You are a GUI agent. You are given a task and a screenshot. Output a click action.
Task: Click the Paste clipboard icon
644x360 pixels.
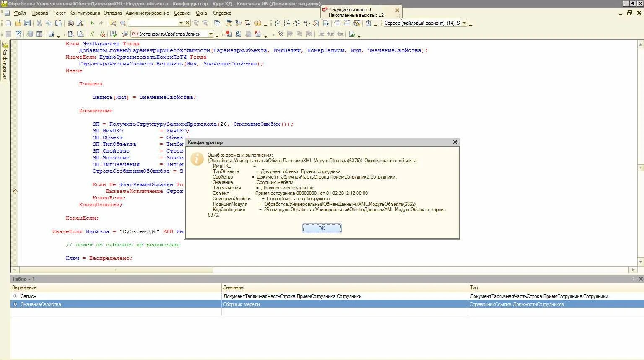pyautogui.click(x=58, y=23)
